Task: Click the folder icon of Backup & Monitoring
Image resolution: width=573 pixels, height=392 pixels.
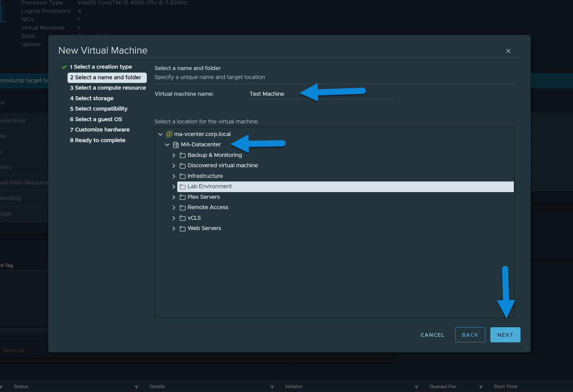Action: 183,155
